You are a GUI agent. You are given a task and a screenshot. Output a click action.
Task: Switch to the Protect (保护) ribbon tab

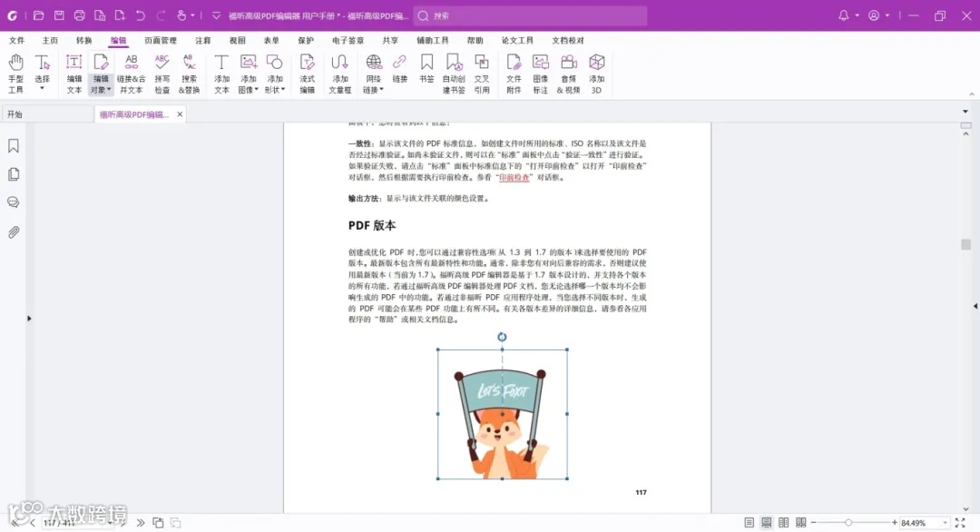tap(306, 40)
